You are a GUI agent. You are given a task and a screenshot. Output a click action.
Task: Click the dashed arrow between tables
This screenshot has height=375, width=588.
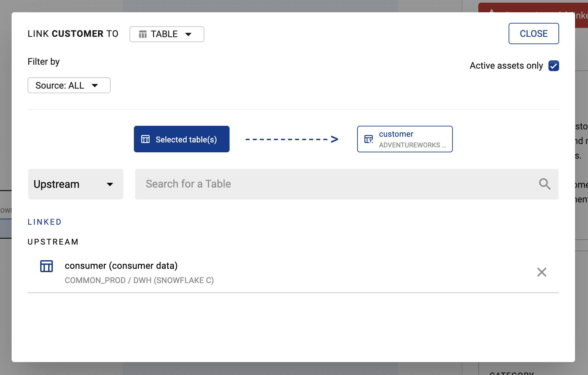pos(291,139)
